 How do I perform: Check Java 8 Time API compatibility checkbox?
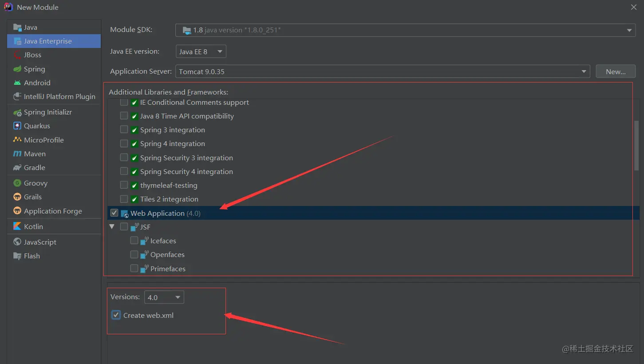point(124,116)
